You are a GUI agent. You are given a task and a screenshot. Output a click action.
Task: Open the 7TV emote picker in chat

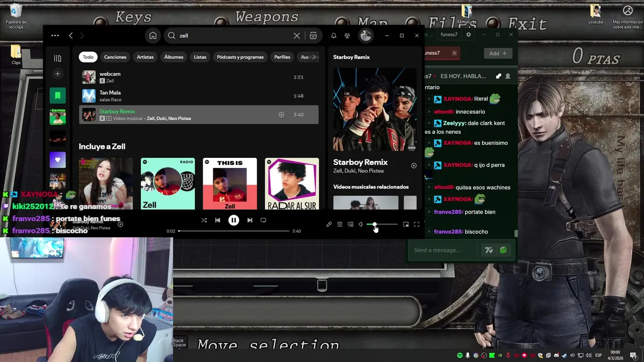pos(489,250)
